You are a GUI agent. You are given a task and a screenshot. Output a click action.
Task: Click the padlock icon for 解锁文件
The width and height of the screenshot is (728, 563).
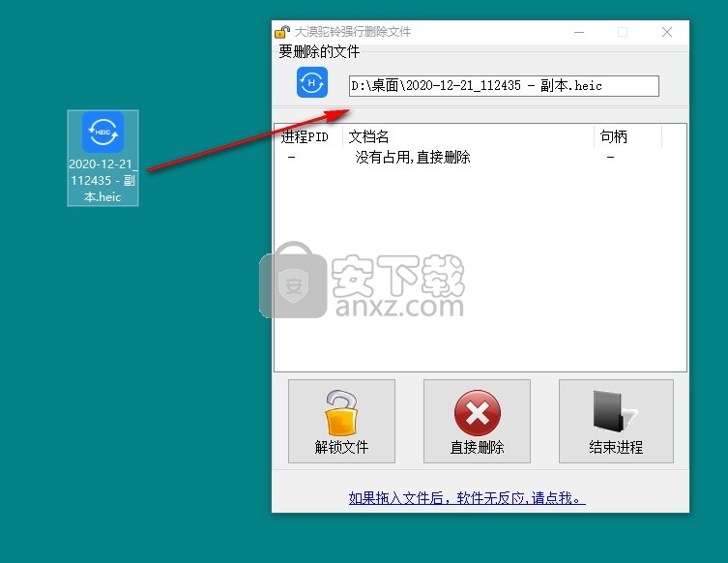click(x=341, y=413)
